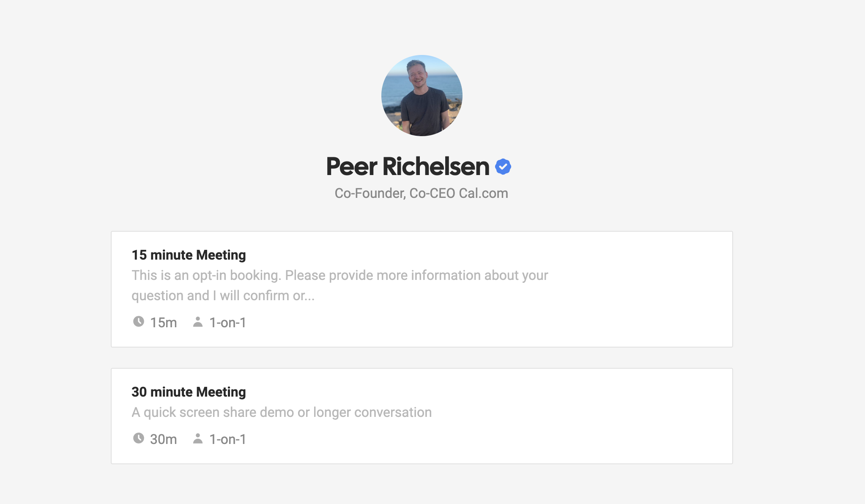865x504 pixels.
Task: Click the name Peer Richelsen
Action: (x=407, y=167)
